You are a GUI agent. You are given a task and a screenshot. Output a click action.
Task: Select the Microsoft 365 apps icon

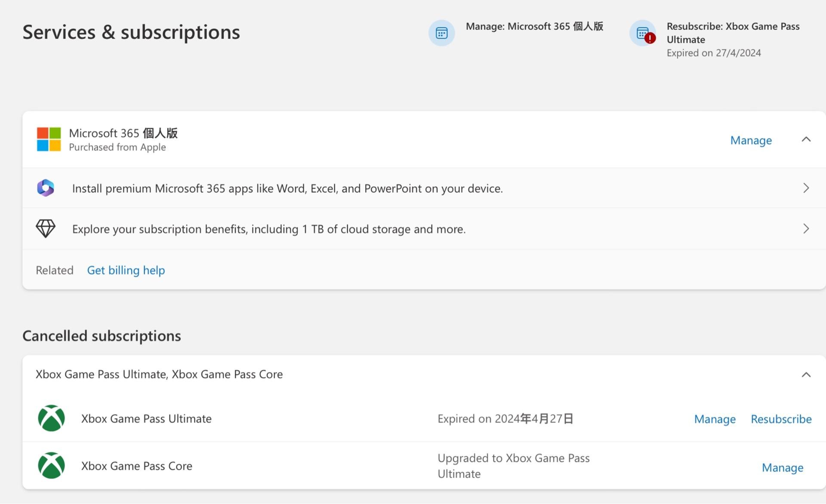pos(46,188)
